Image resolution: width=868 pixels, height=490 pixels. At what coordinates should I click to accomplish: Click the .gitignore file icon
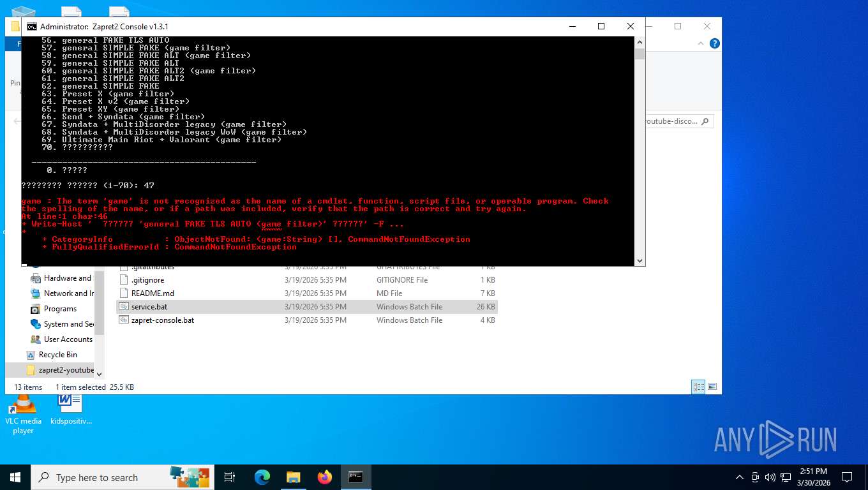click(124, 280)
